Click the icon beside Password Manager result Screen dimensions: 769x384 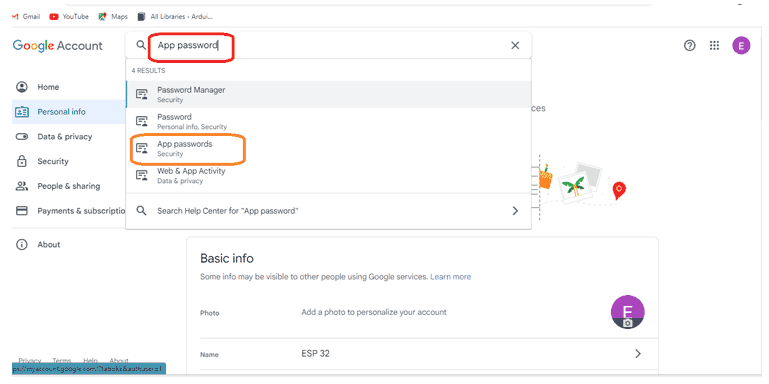(x=142, y=94)
